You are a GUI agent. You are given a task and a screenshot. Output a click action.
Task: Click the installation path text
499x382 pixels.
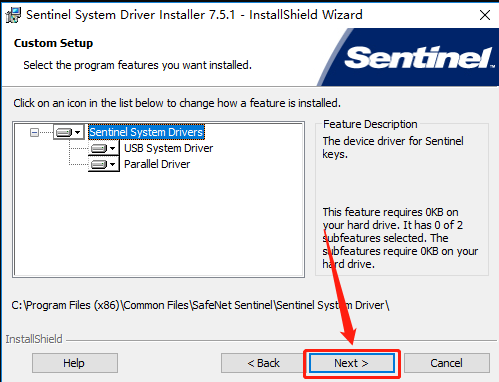pyautogui.click(x=200, y=305)
